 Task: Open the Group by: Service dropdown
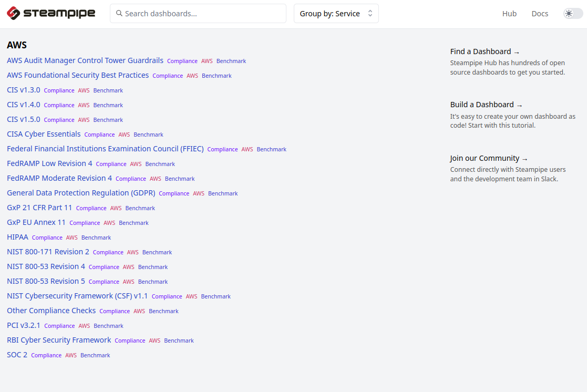(x=336, y=13)
